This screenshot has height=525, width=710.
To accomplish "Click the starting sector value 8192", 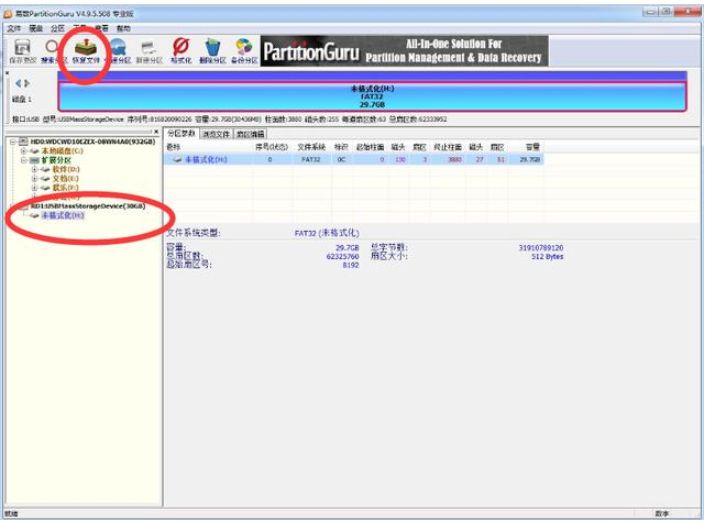I will [x=350, y=265].
